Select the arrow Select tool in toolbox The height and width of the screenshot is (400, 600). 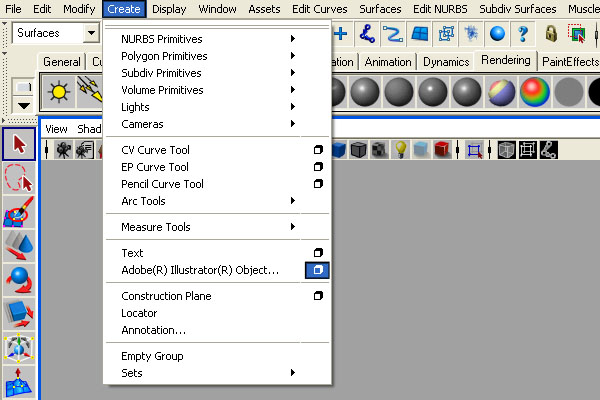[19, 144]
